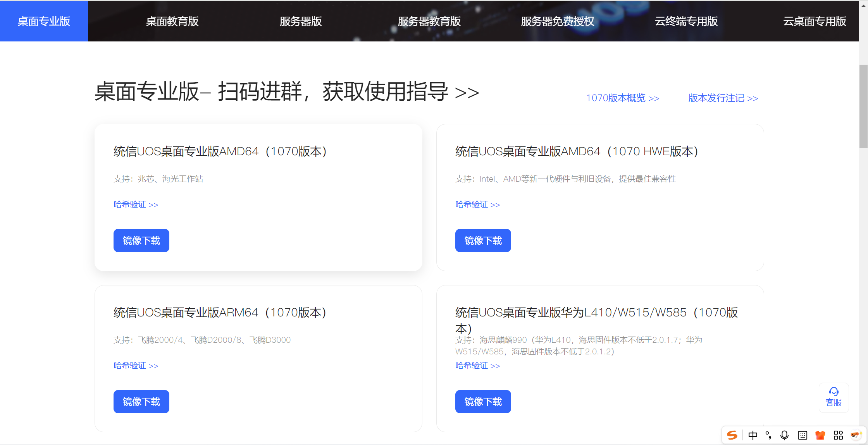Click text 支持：兆芯、海光工作站
Viewport: 868px width, 445px height.
pyautogui.click(x=158, y=179)
